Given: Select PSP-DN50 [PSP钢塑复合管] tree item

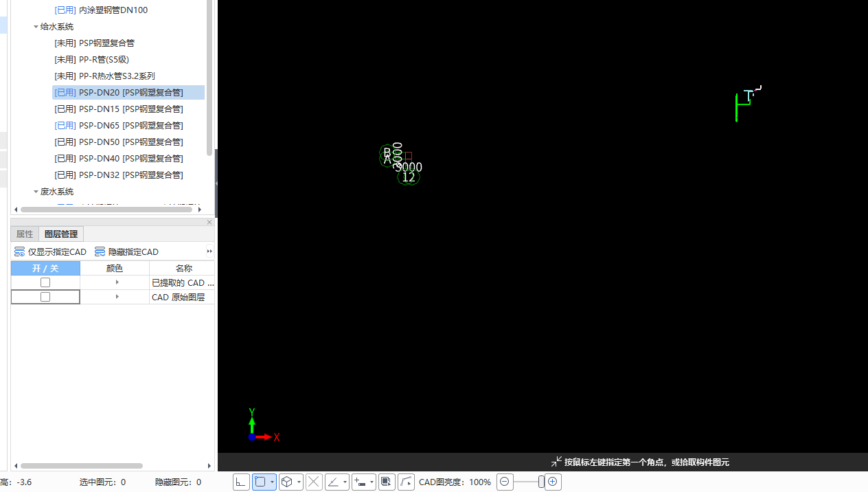Looking at the screenshot, I should [119, 142].
